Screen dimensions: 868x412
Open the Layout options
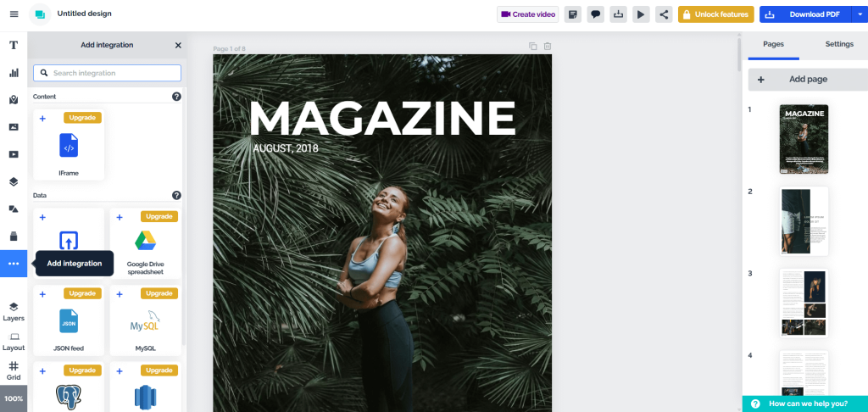click(14, 342)
